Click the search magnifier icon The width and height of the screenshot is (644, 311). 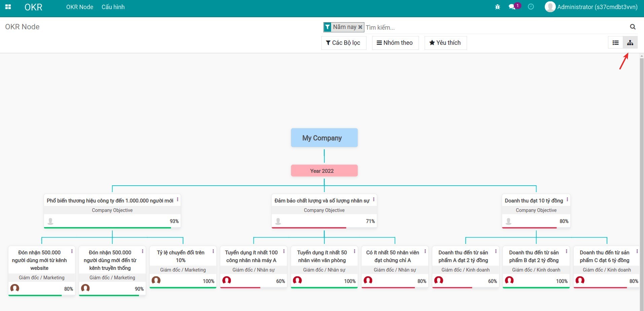coord(633,27)
